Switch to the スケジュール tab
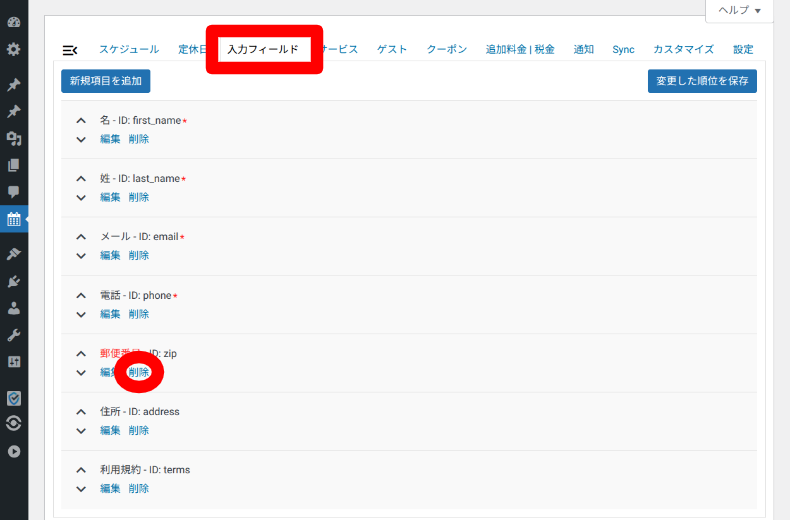790x520 pixels. click(129, 49)
